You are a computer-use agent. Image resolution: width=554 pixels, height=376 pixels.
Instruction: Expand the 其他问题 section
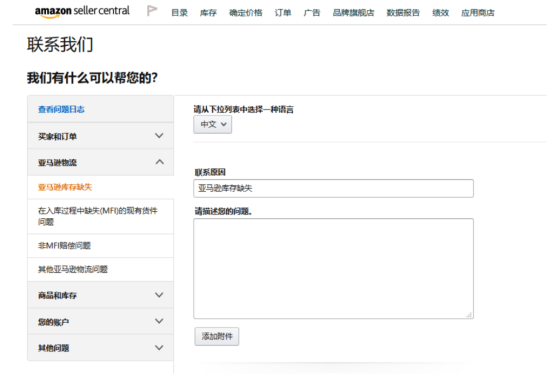pyautogui.click(x=100, y=348)
